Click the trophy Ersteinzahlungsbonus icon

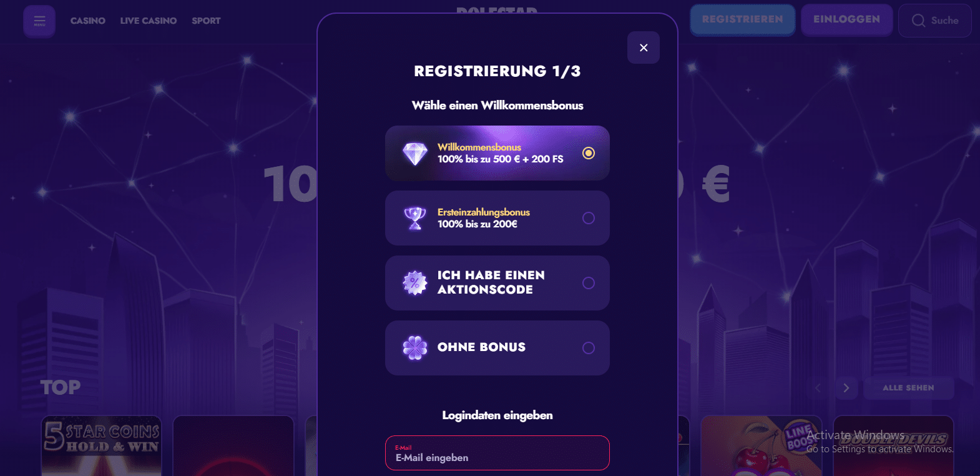(415, 218)
